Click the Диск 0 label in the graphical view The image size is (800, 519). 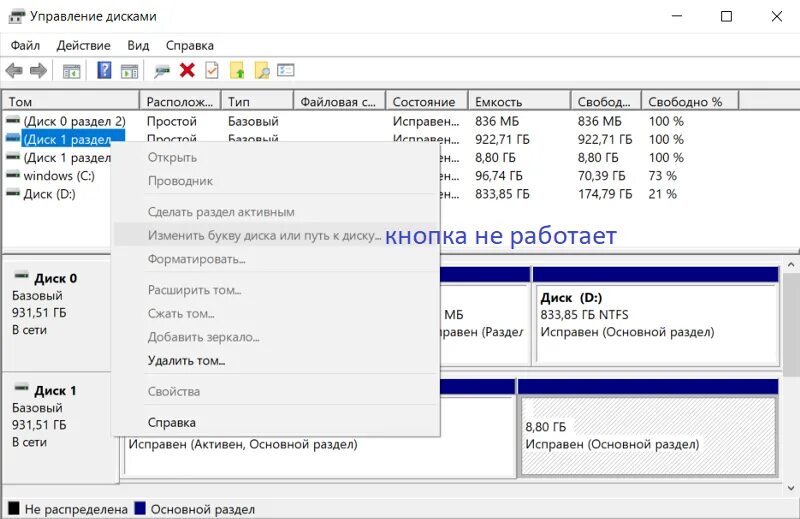[x=56, y=279]
